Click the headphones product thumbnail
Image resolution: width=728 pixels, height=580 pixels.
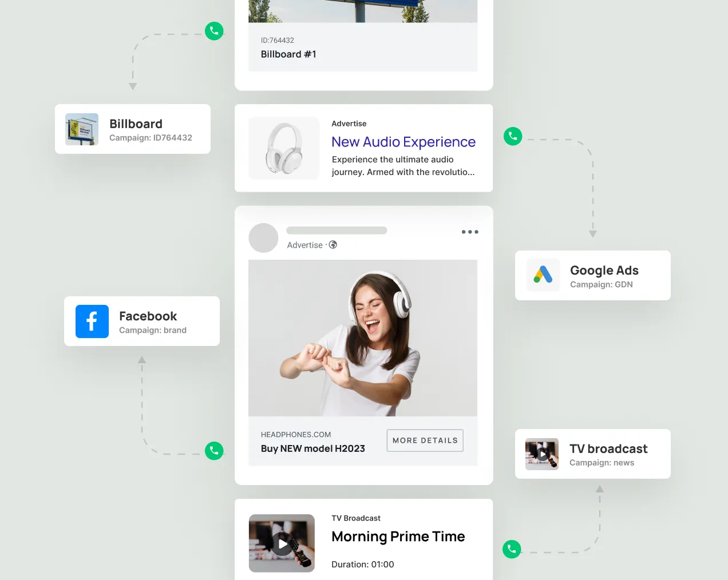point(284,148)
